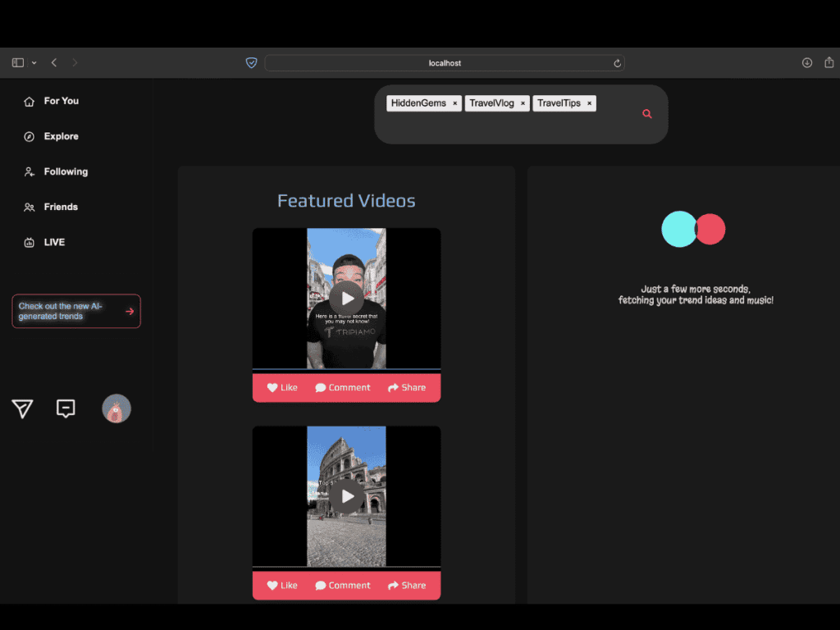Play the Colosseum video
Image resolution: width=840 pixels, height=630 pixels.
pos(347,496)
